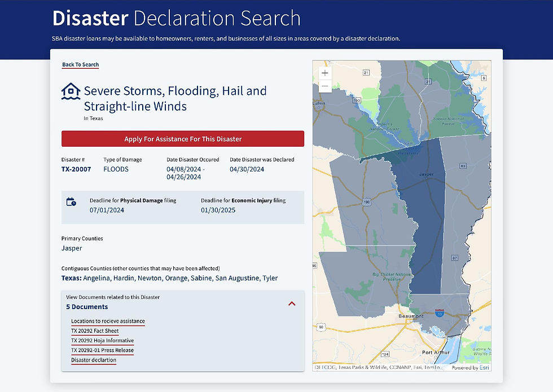Click Port Arthur label on map
553x392 pixels.
(x=436, y=352)
